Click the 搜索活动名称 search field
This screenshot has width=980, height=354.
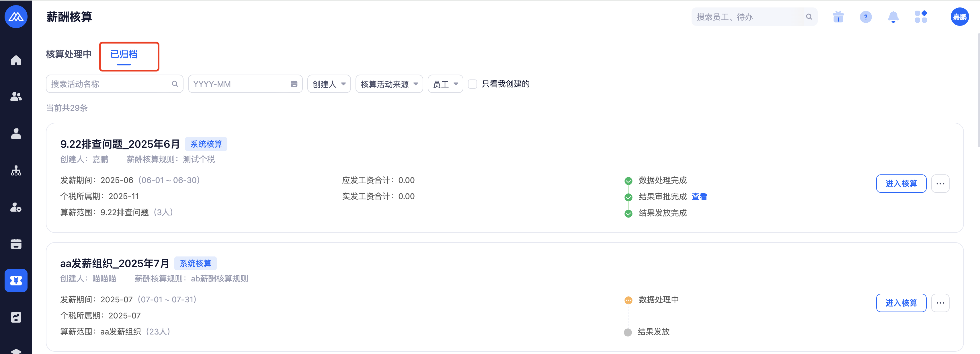[x=110, y=84]
